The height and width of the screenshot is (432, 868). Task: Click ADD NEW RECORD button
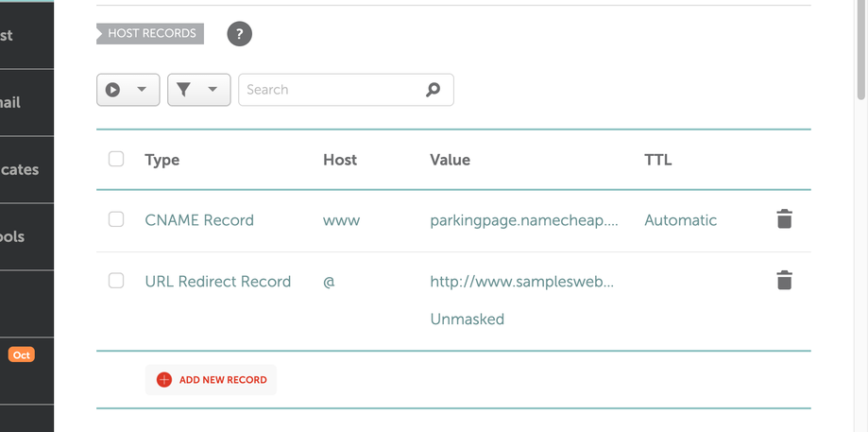point(211,380)
